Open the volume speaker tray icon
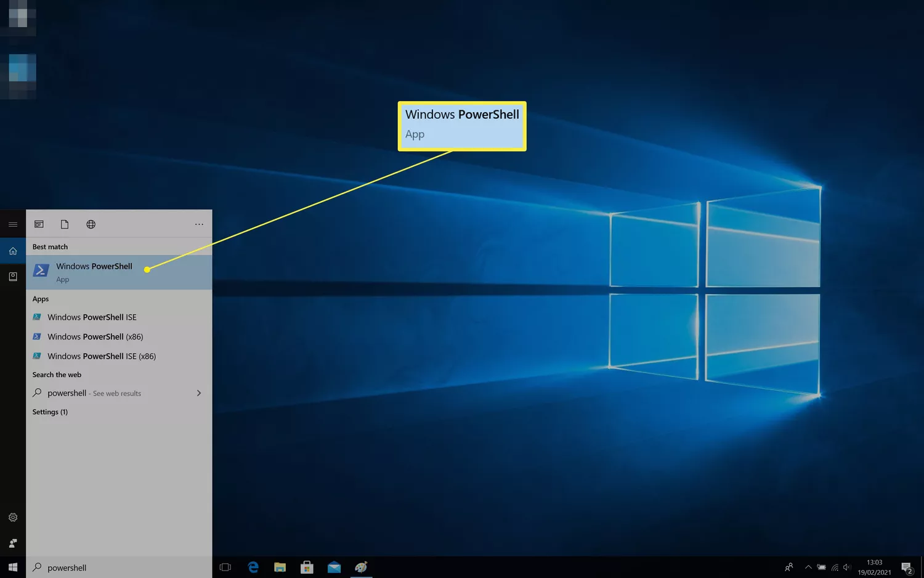Image resolution: width=924 pixels, height=578 pixels. coord(848,568)
